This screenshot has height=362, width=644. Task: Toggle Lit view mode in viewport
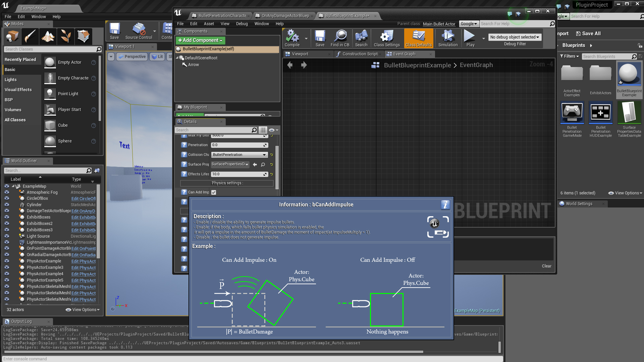coord(157,57)
